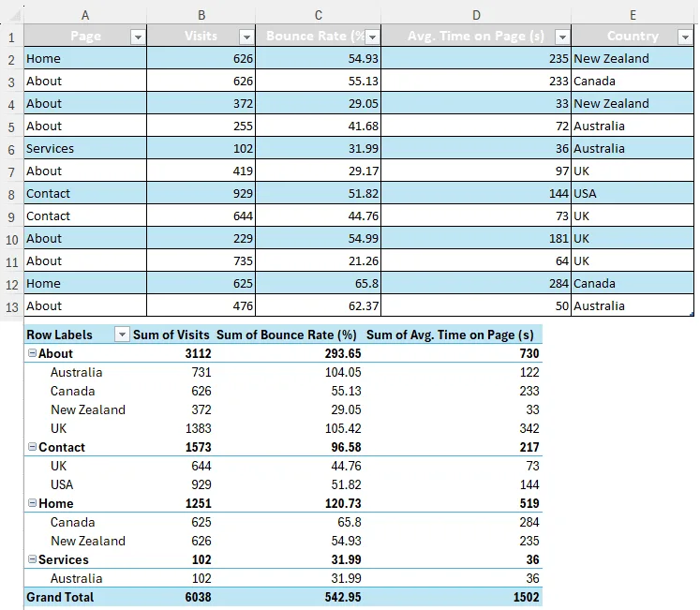The width and height of the screenshot is (700, 610).
Task: Select pivot value 120.73 for Home
Action: (x=343, y=503)
